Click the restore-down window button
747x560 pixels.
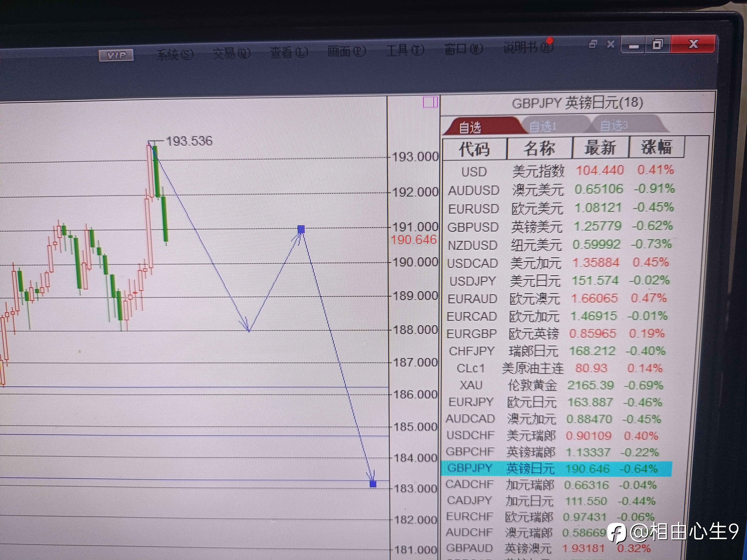tap(658, 44)
